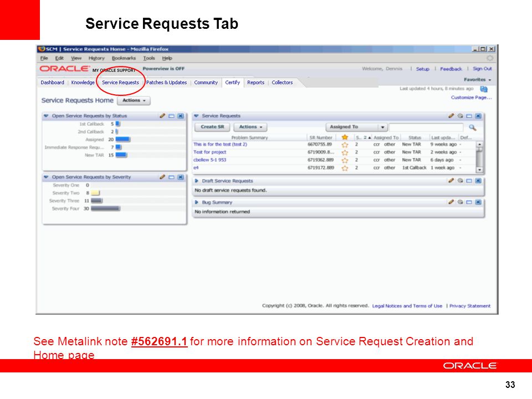Screen dimensions: 532x399
Task: Open the Reports tab
Action: click(255, 83)
